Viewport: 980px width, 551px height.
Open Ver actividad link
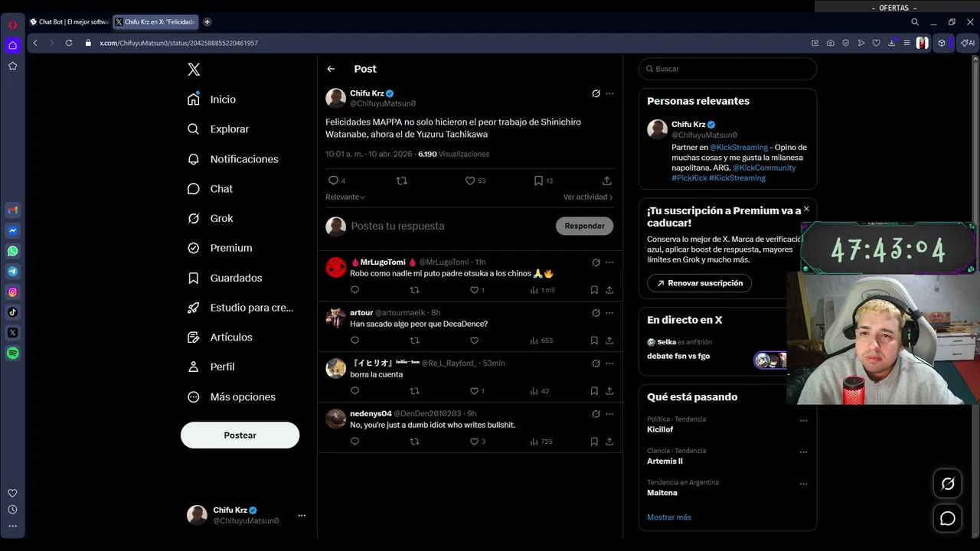tap(588, 197)
